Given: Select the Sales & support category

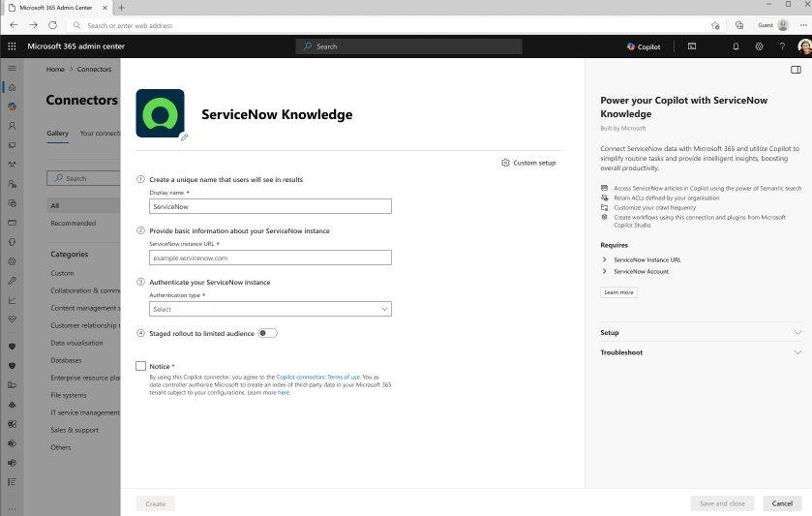Looking at the screenshot, I should pos(75,430).
